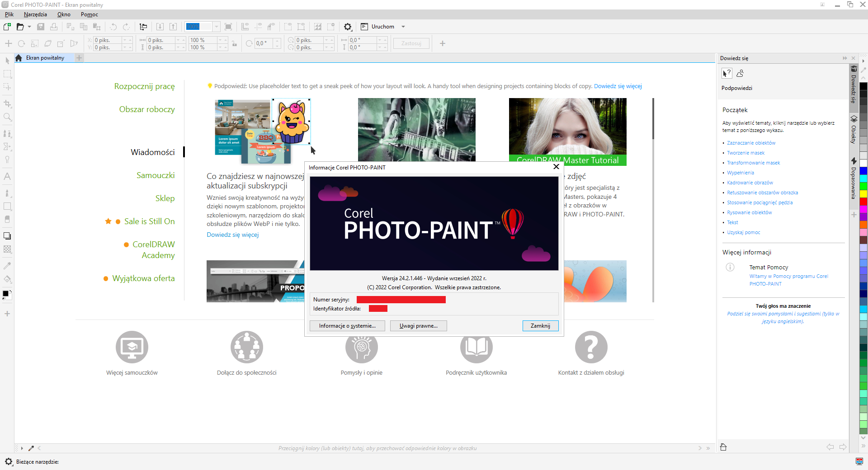
Task: Click the full-screen preview icon
Action: pyautogui.click(x=228, y=27)
